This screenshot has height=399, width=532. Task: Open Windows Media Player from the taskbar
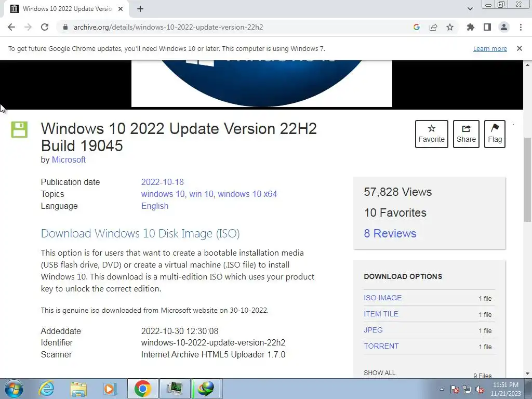pyautogui.click(x=110, y=389)
